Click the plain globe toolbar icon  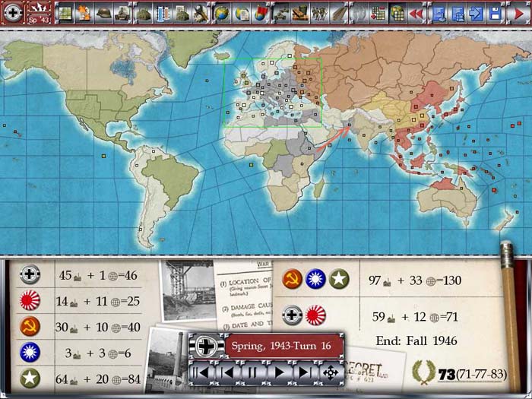(222, 13)
